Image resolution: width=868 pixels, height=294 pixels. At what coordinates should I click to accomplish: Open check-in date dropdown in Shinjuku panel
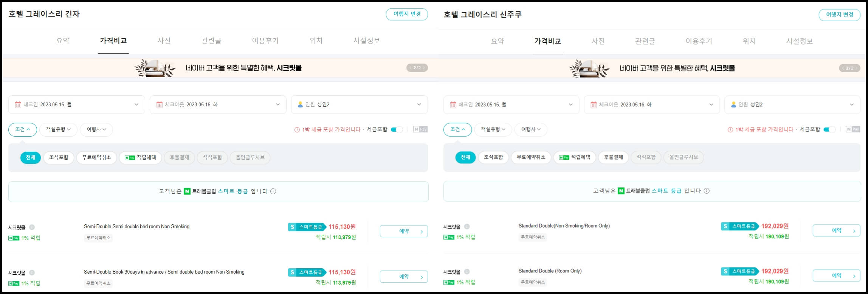click(x=511, y=105)
